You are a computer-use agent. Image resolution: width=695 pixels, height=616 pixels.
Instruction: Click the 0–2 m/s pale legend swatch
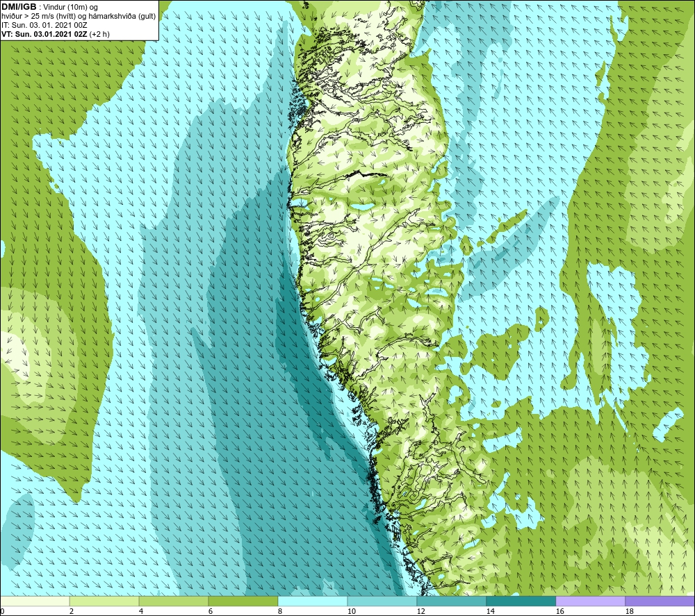pyautogui.click(x=35, y=601)
